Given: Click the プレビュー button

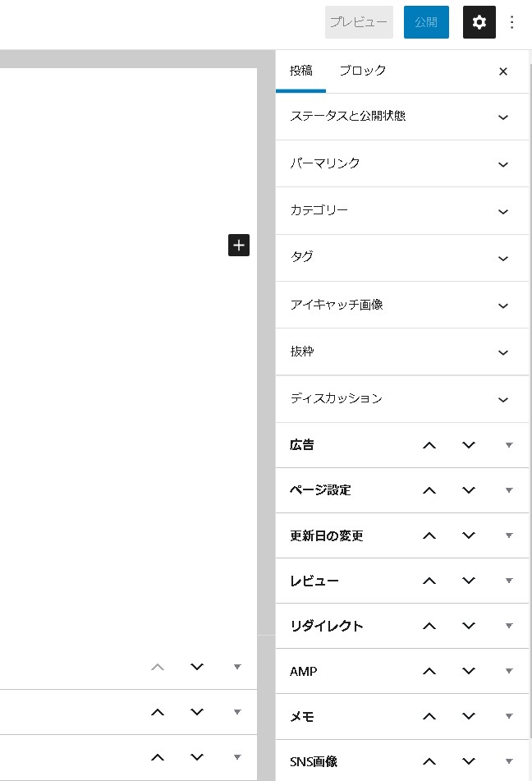Looking at the screenshot, I should pos(359,22).
